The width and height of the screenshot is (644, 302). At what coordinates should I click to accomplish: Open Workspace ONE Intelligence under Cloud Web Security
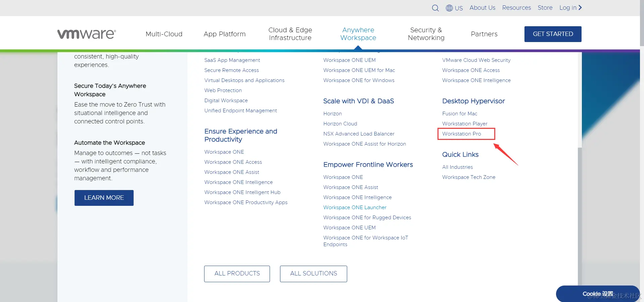[476, 80]
